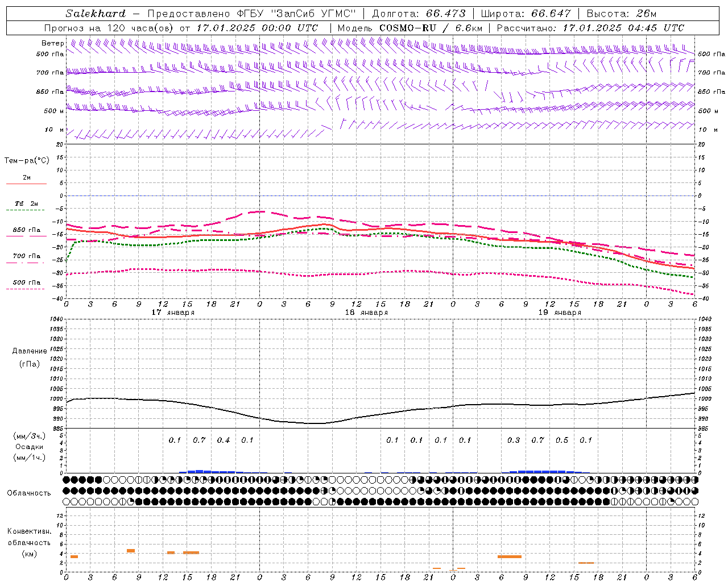Click the Модель COSMO-RU / 6.6км label

(x=410, y=28)
